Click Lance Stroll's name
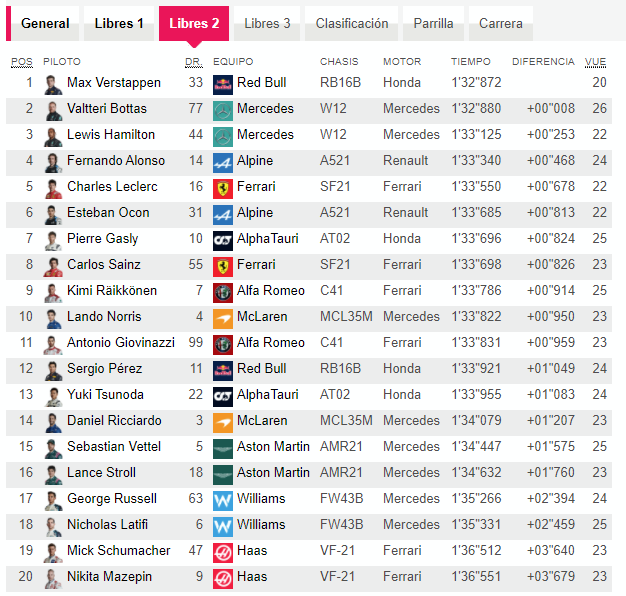The width and height of the screenshot is (626, 596). 101,473
